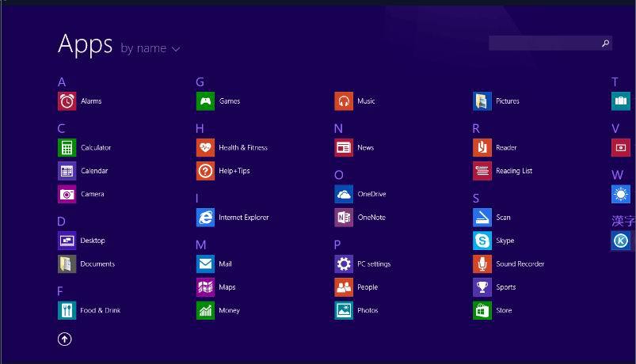
Task: Click the up arrow to return to Start
Action: click(x=64, y=339)
